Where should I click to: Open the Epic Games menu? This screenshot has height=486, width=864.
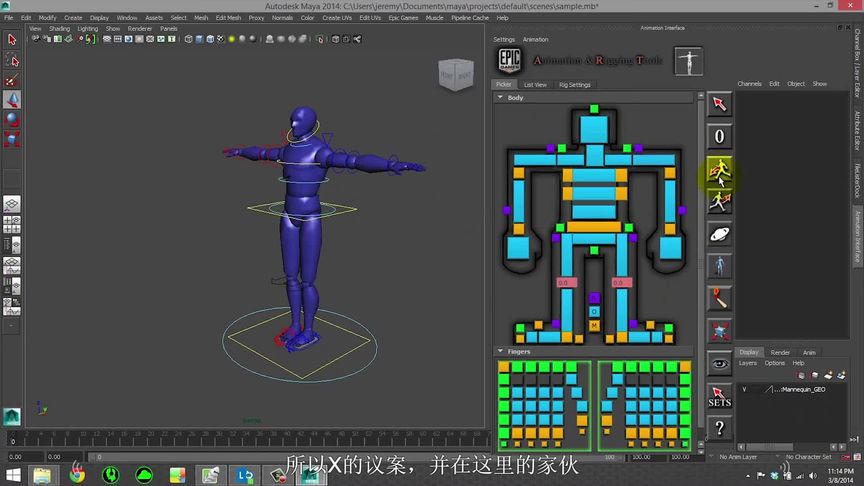[x=403, y=18]
